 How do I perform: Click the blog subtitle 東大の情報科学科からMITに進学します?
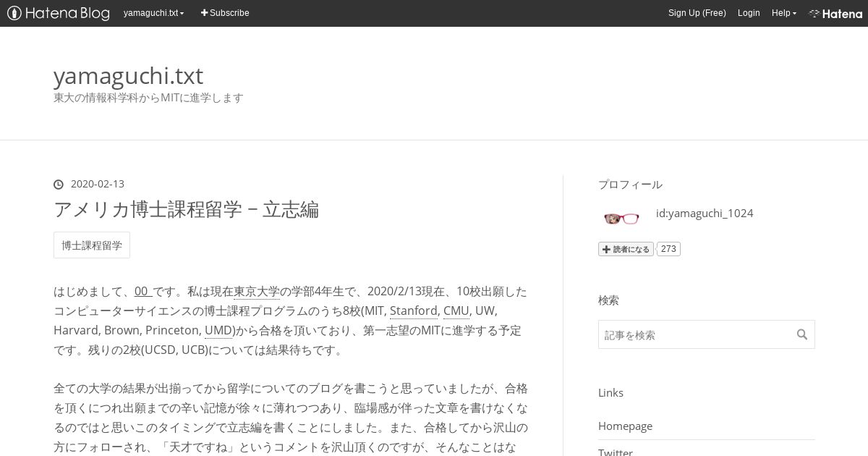pyautogui.click(x=148, y=98)
